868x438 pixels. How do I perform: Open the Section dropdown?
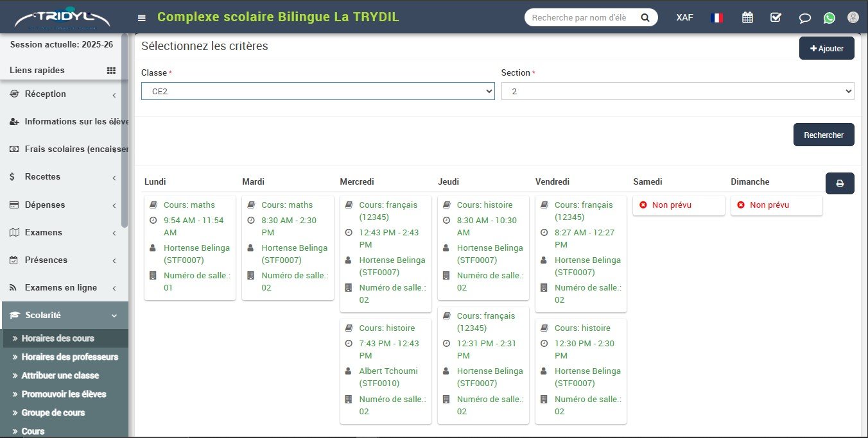click(677, 92)
